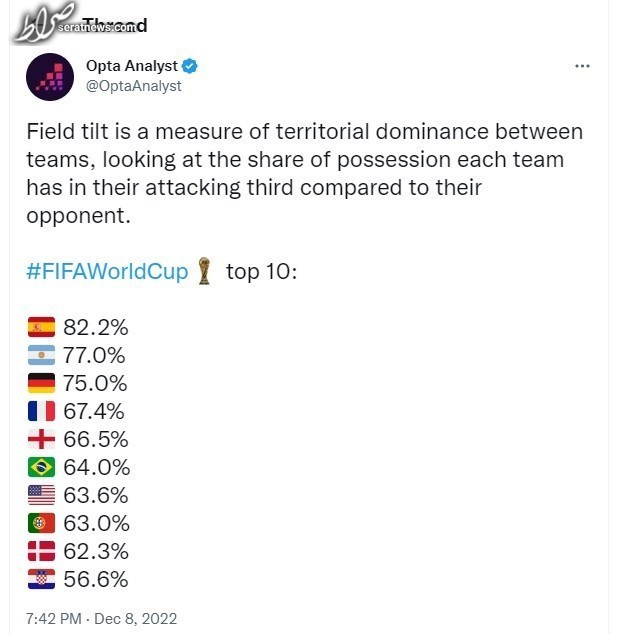Open the tweet's three-dot more menu
Screen dimensions: 618x634
click(x=582, y=66)
